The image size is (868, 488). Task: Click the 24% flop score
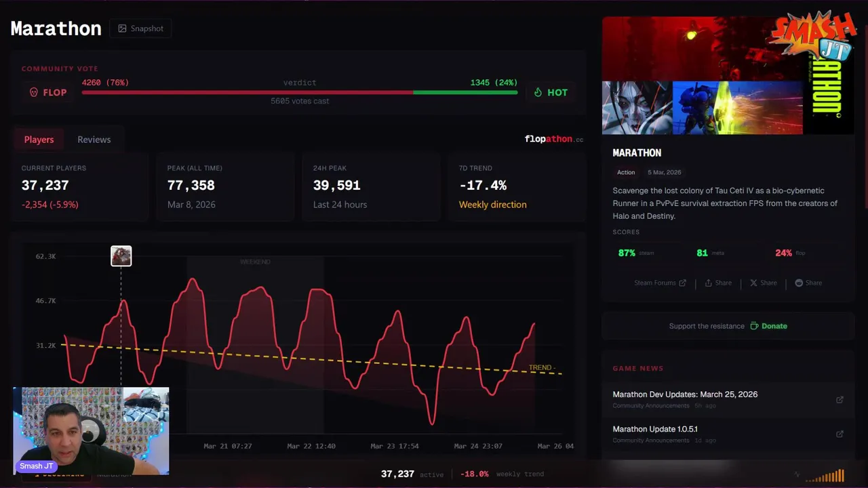pos(783,253)
